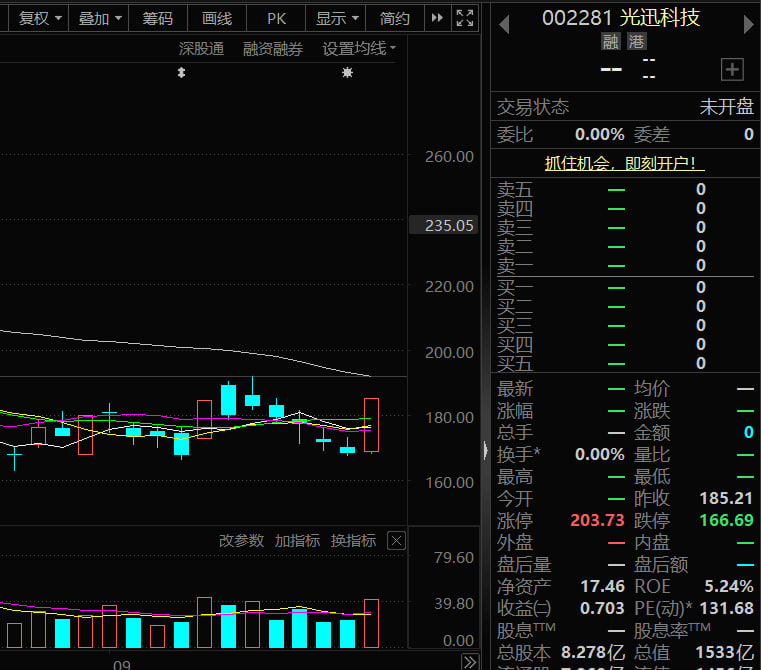Click the 买五 order book row

625,363
